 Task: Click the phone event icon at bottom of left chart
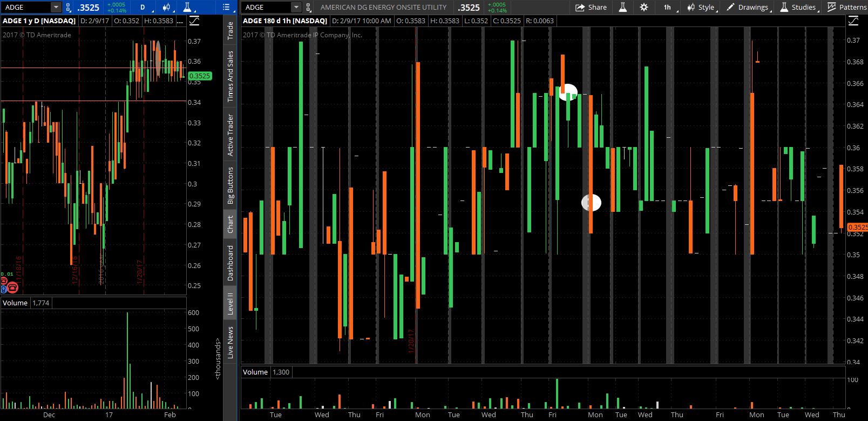point(12,288)
